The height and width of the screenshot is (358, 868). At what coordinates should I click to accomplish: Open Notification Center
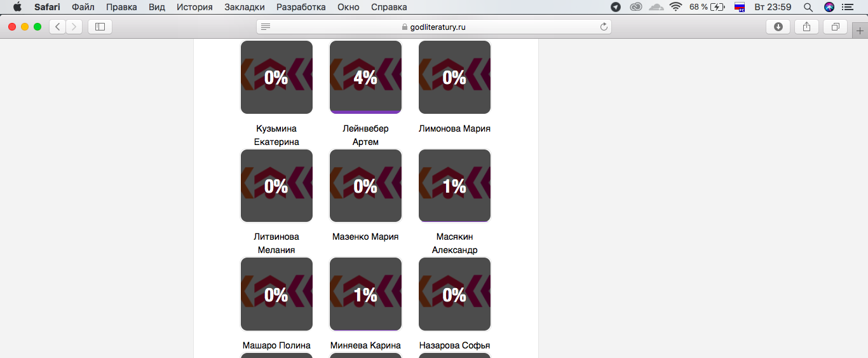(x=847, y=7)
